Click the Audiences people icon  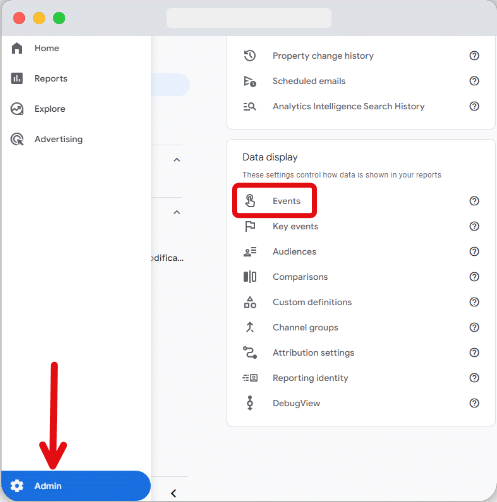click(250, 252)
